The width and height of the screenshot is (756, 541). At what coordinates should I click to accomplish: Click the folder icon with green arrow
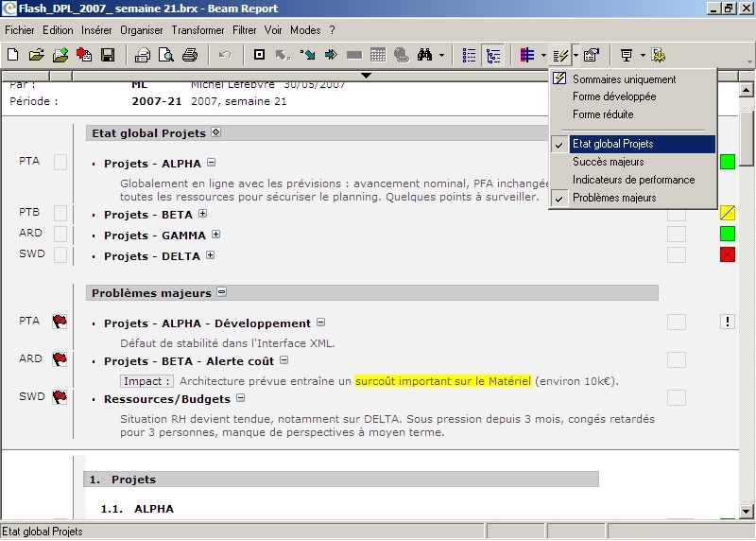(x=60, y=55)
